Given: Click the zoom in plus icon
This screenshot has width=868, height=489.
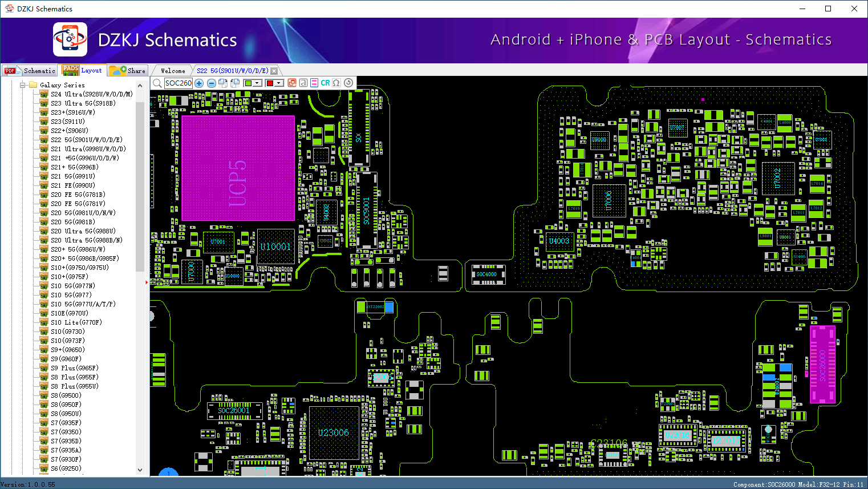Looking at the screenshot, I should click(x=199, y=83).
